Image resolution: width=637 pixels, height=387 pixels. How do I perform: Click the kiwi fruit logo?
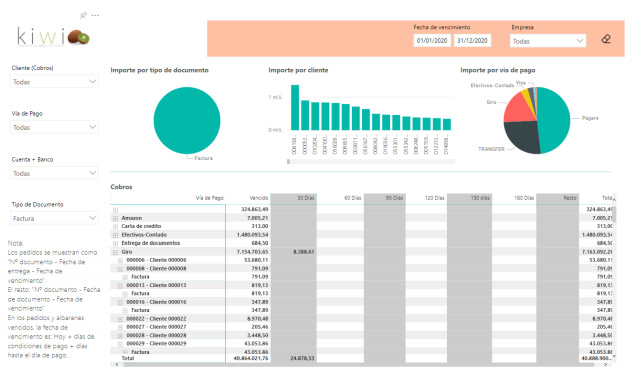click(x=78, y=37)
